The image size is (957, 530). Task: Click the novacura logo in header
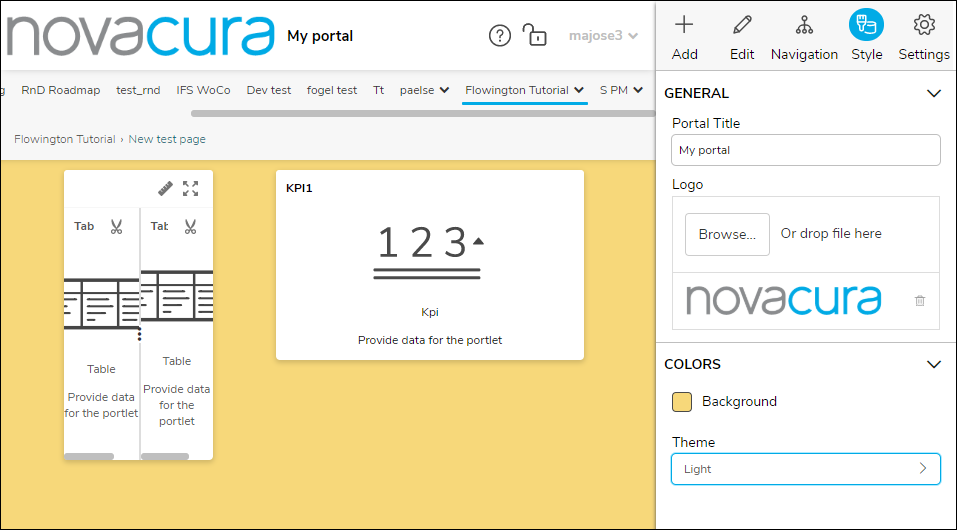coord(139,34)
